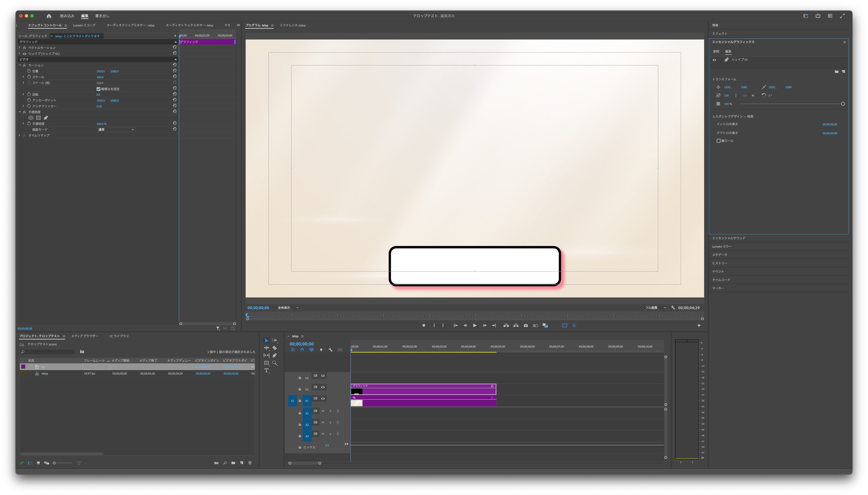
Task: Click the home icon in top bar
Action: (49, 16)
